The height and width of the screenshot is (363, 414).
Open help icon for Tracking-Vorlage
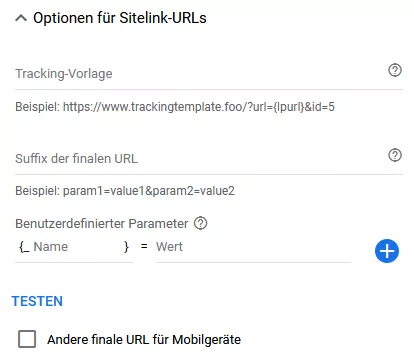(x=395, y=70)
